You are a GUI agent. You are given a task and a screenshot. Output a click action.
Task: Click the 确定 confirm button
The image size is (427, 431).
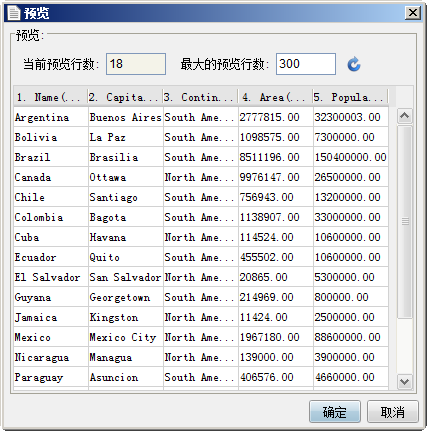(x=335, y=412)
